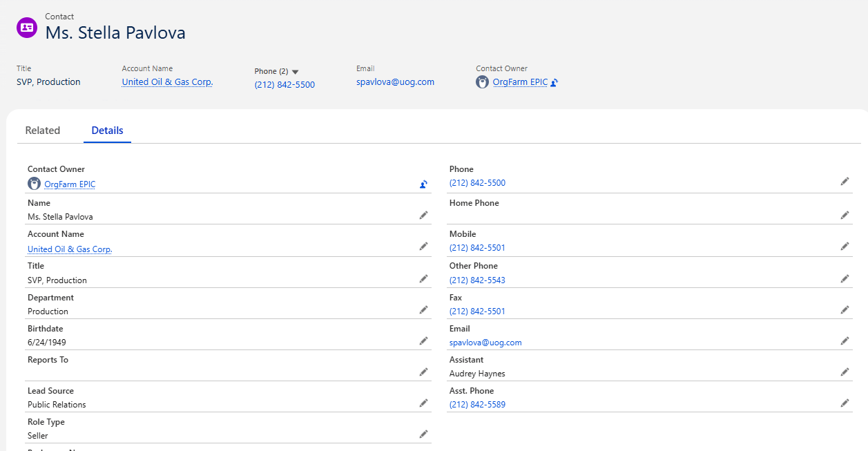
Task: Edit the Name field pencil icon
Action: pos(423,215)
